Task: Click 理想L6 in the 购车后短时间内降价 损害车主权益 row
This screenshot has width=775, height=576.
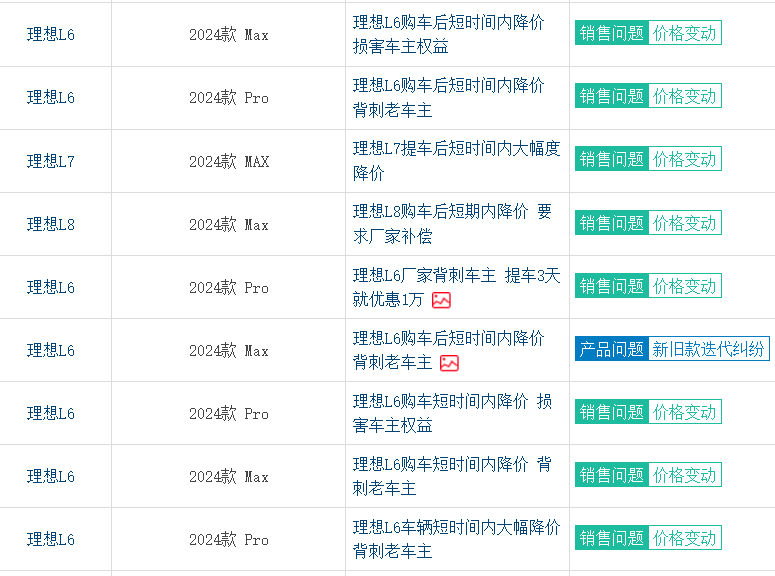Action: 50,35
